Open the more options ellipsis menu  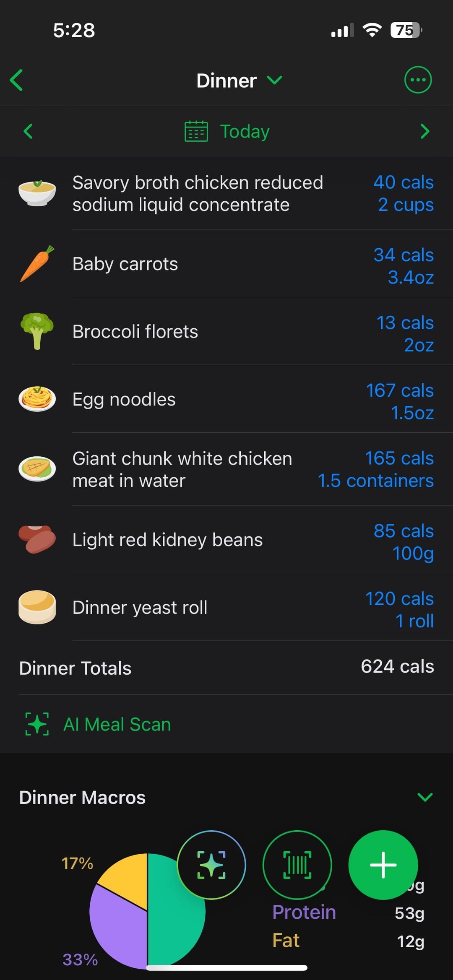click(417, 80)
